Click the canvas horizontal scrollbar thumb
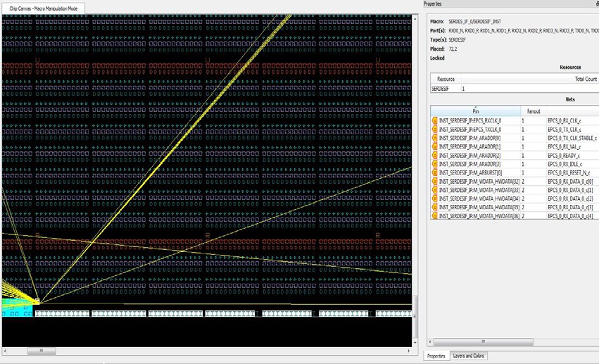Image resolution: width=599 pixels, height=364 pixels. [42, 350]
